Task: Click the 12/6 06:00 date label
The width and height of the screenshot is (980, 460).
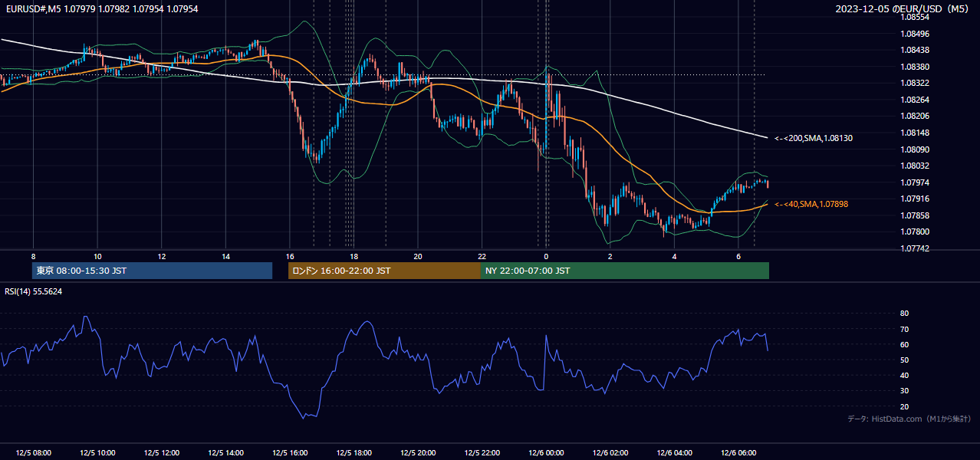Action: (738, 453)
